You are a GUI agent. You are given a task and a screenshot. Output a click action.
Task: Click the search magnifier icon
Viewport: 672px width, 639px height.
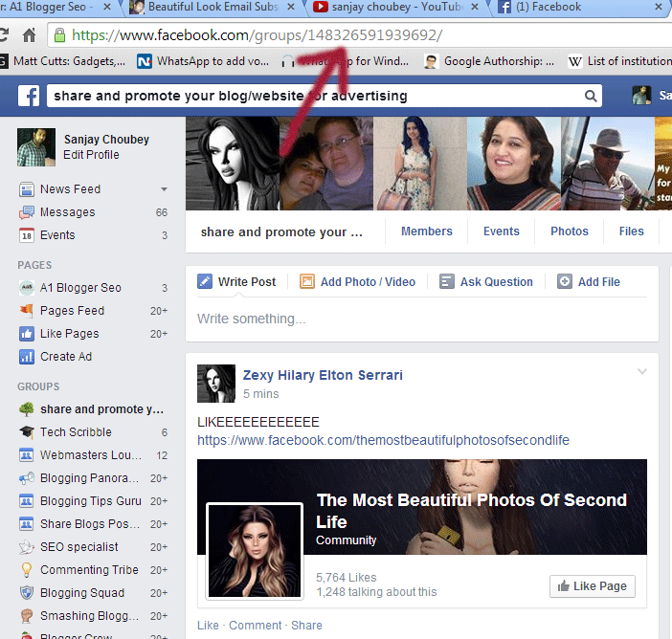pyautogui.click(x=592, y=96)
